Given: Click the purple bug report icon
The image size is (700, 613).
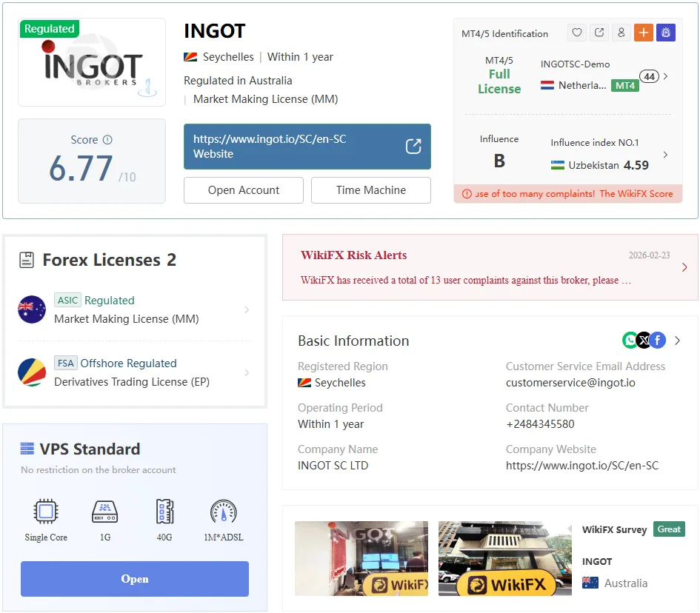Looking at the screenshot, I should tap(666, 32).
